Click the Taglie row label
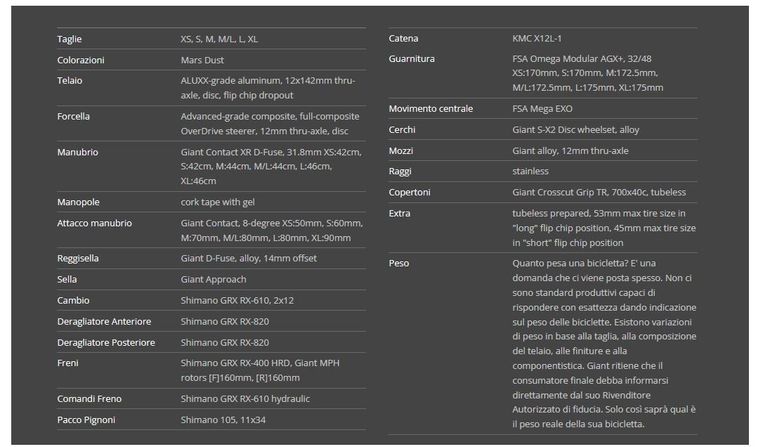770x447 pixels. coord(69,39)
